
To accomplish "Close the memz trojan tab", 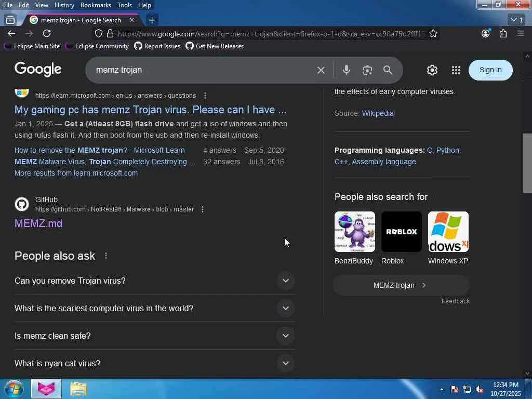I will 132,20.
